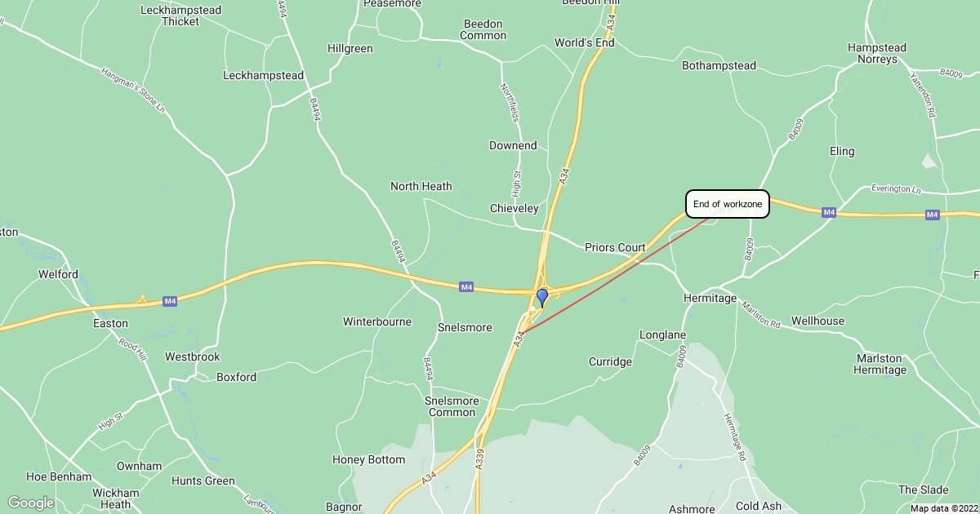Select the Curridge place label
This screenshot has height=514, width=980.
[x=611, y=361]
